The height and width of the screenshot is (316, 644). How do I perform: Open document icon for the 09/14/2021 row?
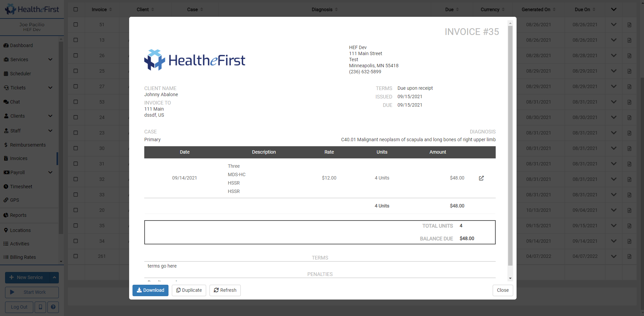coord(629,241)
